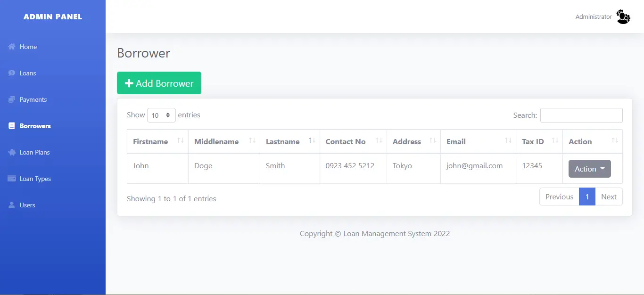Toggle sorting on Tax ID column
Viewport: 644px width, 295px height.
click(554, 141)
